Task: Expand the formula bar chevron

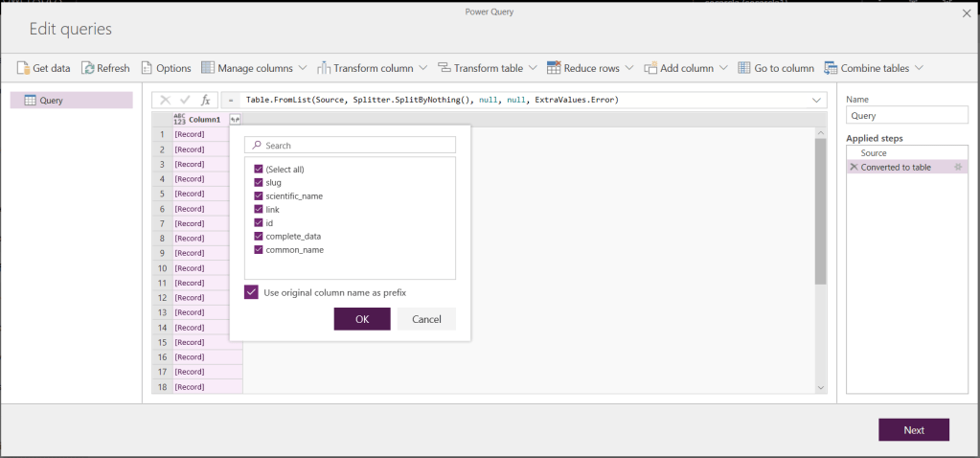Action: point(817,100)
